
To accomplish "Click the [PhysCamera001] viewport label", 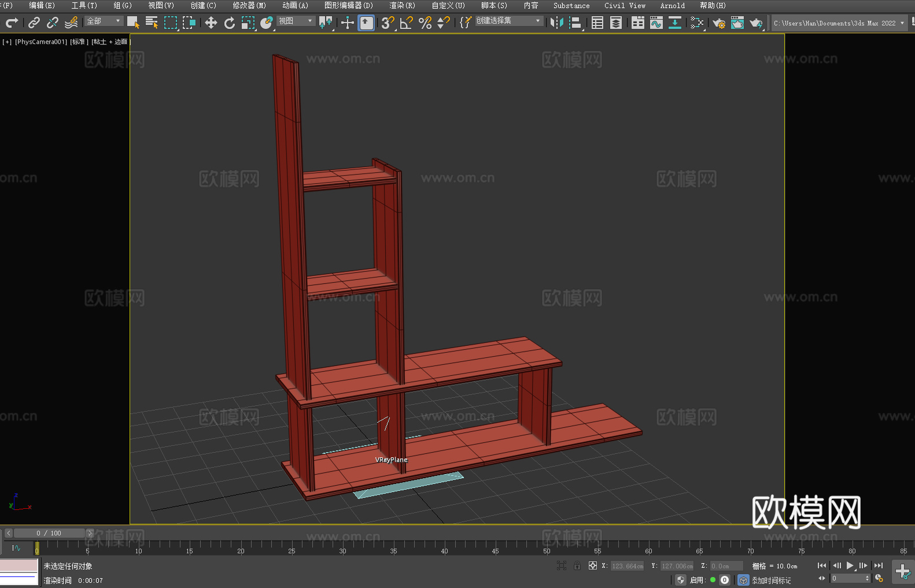I will click(41, 42).
